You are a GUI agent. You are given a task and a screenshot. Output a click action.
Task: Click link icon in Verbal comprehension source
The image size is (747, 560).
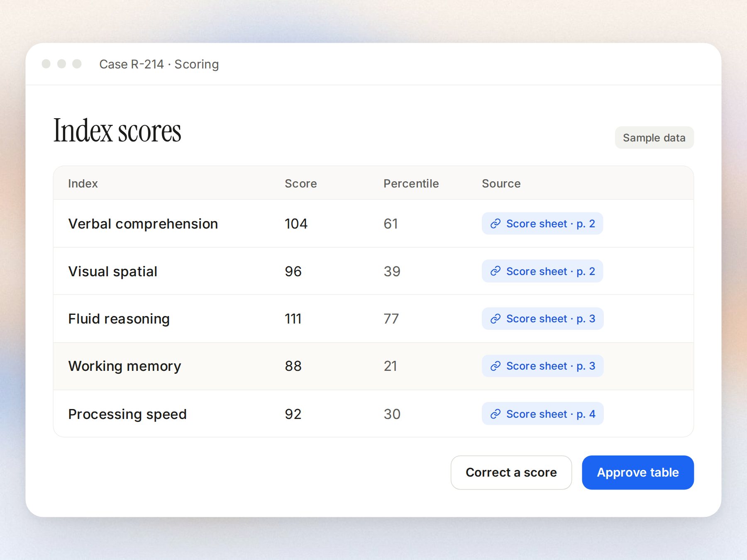click(x=496, y=224)
